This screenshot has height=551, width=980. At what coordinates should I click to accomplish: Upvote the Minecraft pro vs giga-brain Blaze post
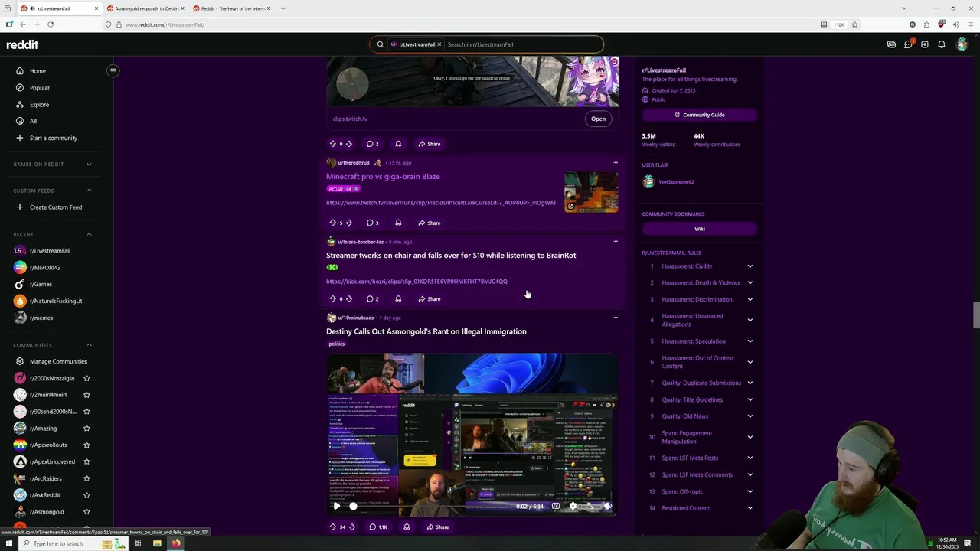click(x=332, y=223)
